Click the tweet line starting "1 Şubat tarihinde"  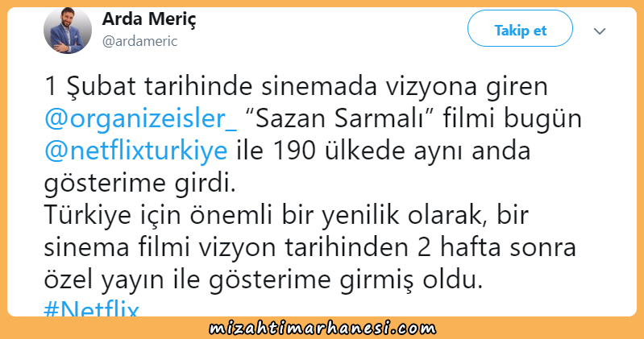[x=296, y=87]
